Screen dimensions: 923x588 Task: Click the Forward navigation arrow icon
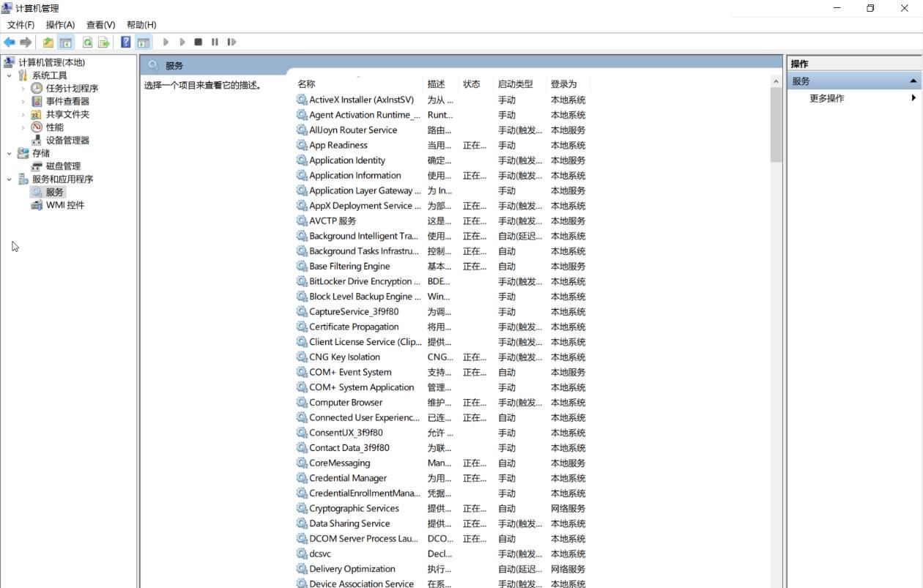click(26, 42)
